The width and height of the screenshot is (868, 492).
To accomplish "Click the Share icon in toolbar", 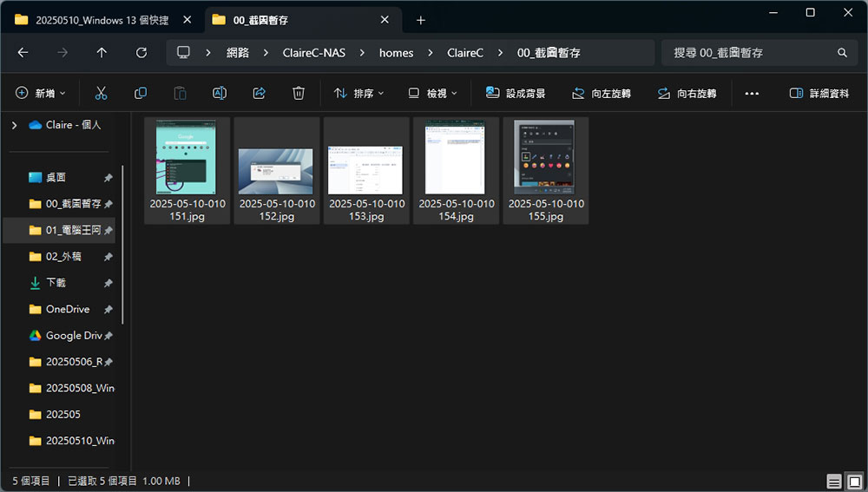I will coord(259,93).
